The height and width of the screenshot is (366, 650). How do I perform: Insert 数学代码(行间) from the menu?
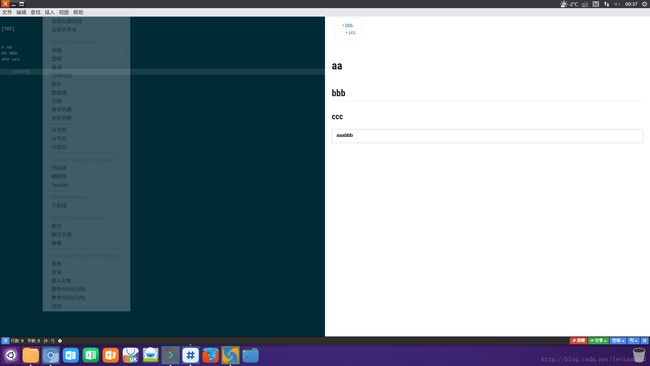point(86,289)
